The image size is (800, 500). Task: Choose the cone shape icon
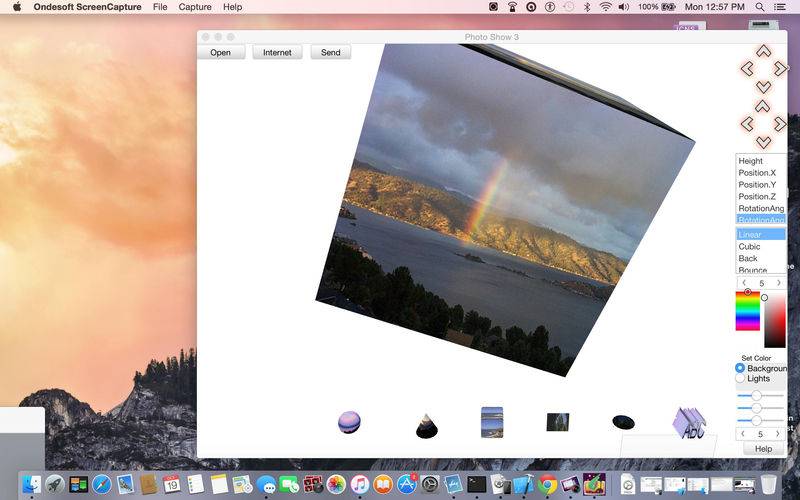(427, 426)
